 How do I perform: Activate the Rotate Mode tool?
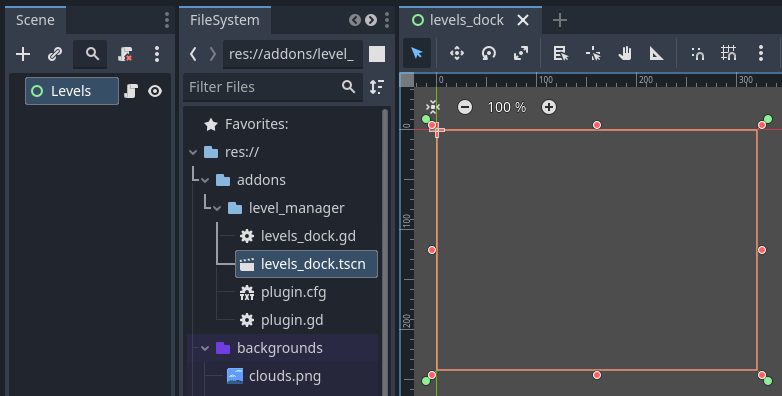coord(489,53)
